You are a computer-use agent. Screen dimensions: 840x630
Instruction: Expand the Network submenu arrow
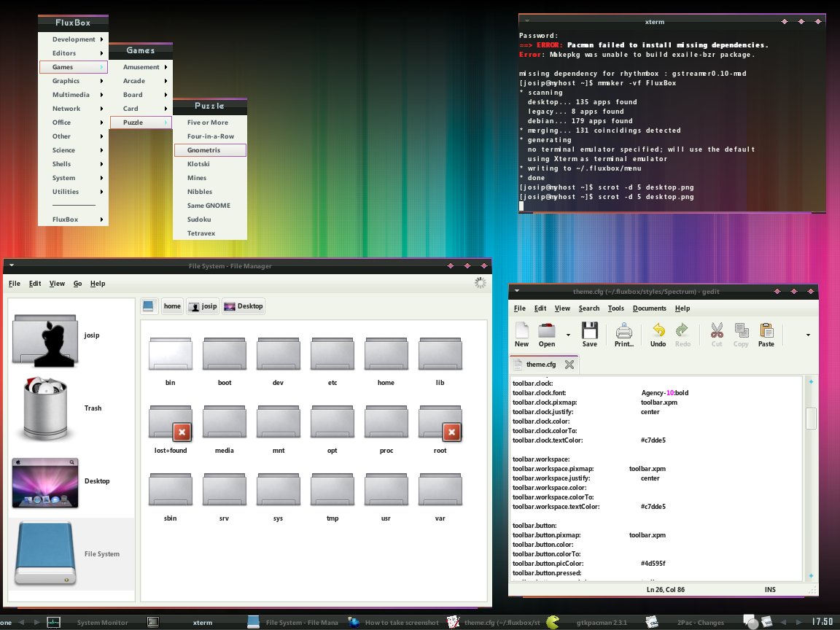tap(101, 109)
